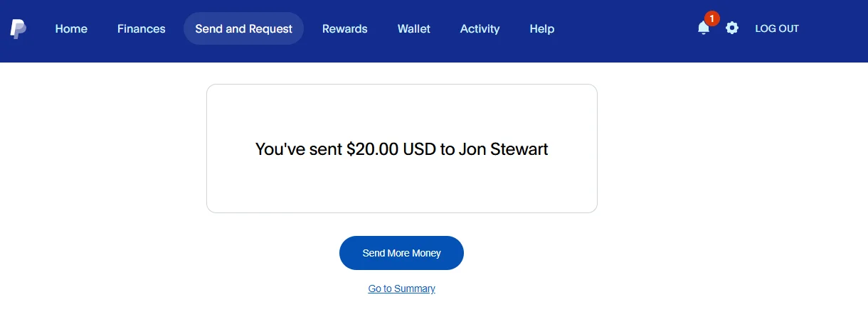The image size is (868, 329).
Task: Click LOG OUT in the header
Action: 777,29
